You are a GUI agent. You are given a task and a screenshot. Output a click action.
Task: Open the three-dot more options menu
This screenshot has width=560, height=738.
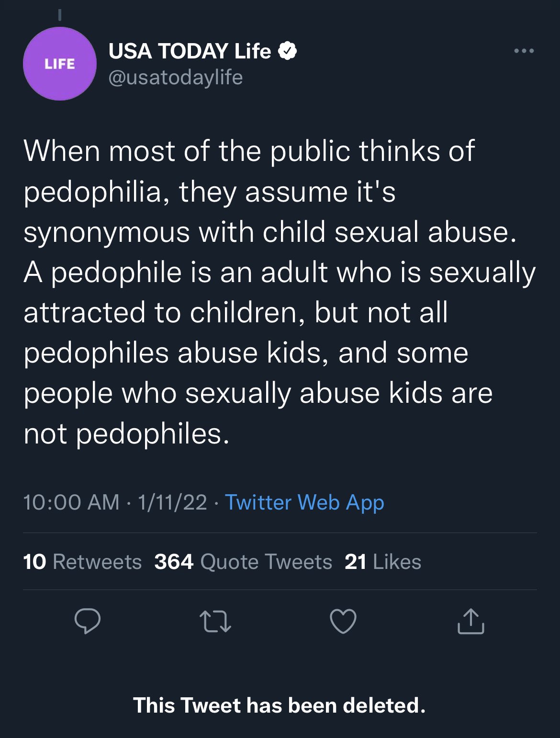pyautogui.click(x=524, y=51)
